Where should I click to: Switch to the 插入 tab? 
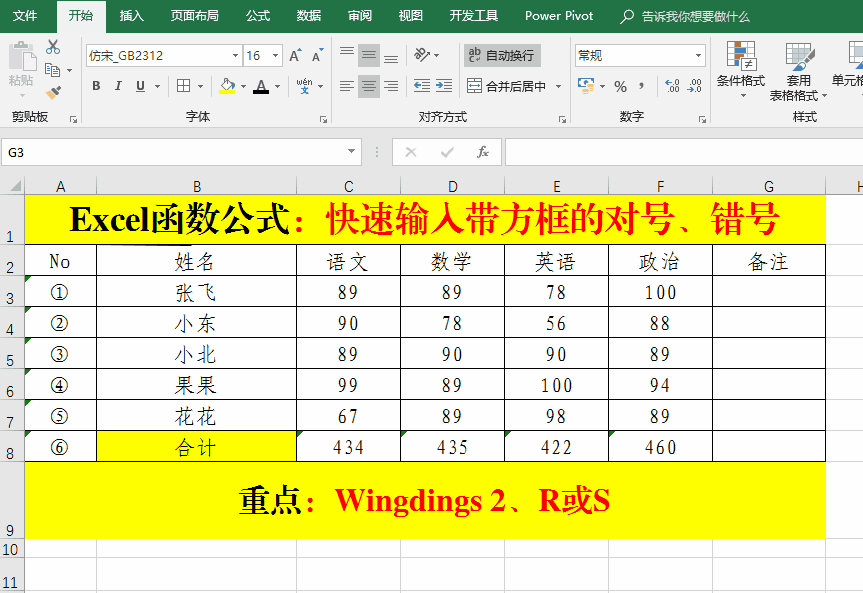coord(132,16)
